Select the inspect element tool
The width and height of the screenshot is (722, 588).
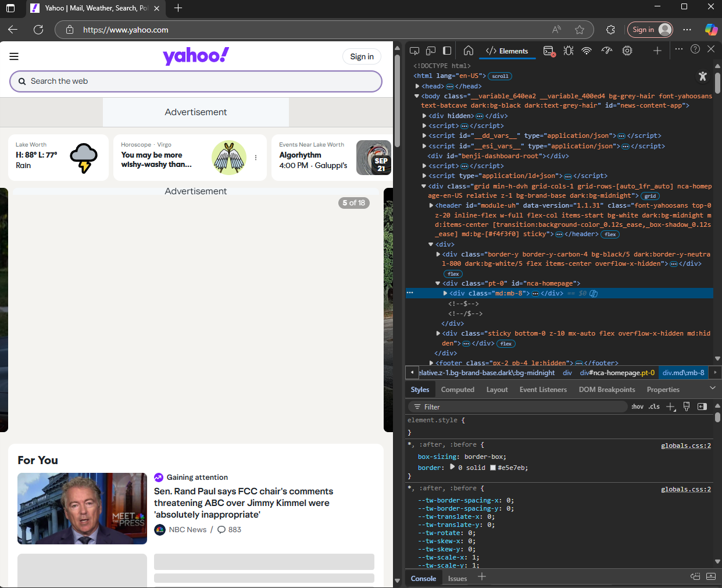coord(415,51)
